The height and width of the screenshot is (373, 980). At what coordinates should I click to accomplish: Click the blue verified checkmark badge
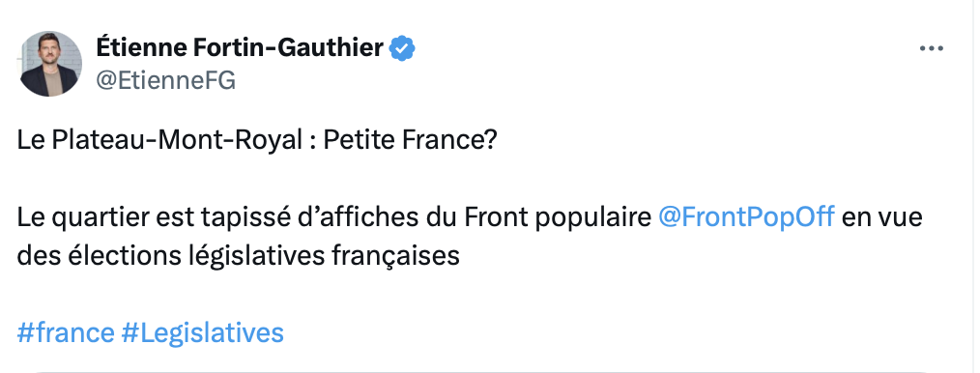pyautogui.click(x=402, y=48)
